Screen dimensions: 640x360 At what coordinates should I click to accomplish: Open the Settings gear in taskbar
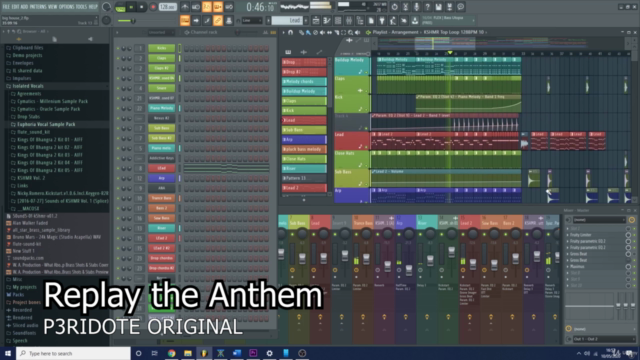pyautogui.click(x=269, y=353)
